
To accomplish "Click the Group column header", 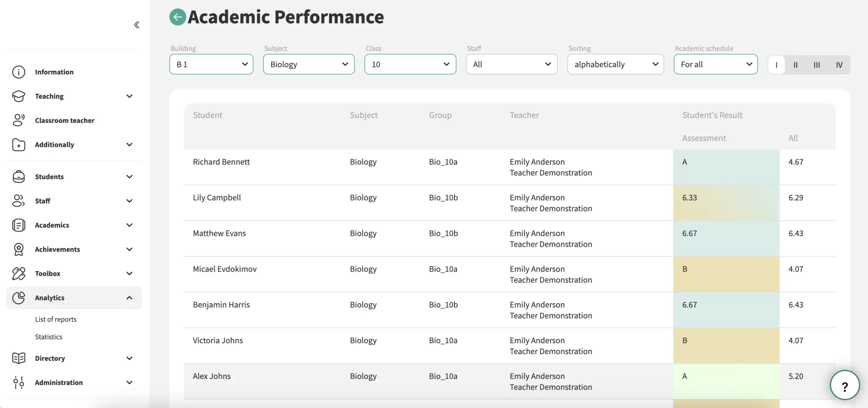I will [x=440, y=115].
